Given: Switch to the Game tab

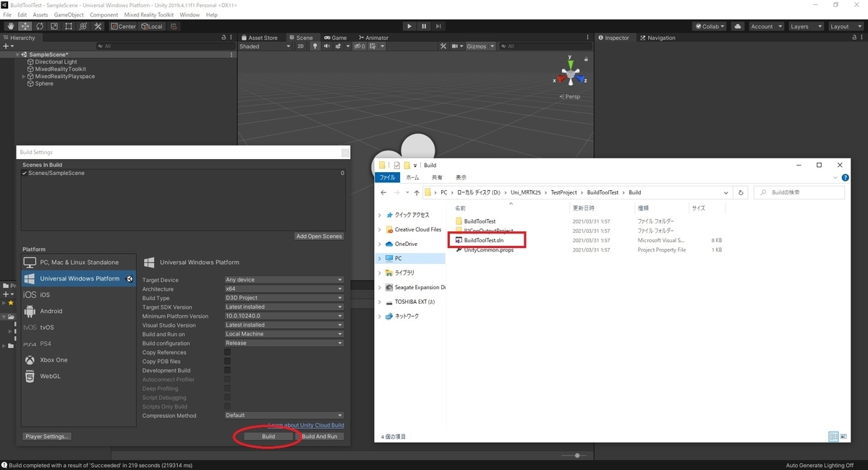Looking at the screenshot, I should 336,38.
